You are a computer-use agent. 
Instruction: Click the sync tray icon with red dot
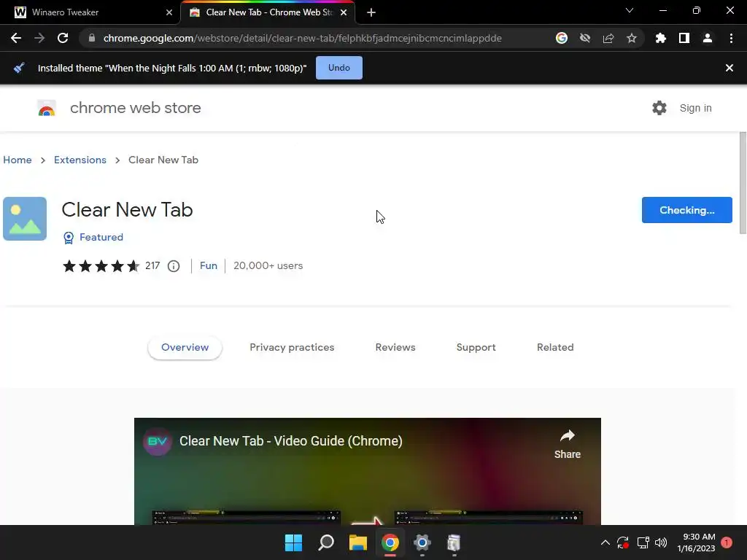[623, 542]
